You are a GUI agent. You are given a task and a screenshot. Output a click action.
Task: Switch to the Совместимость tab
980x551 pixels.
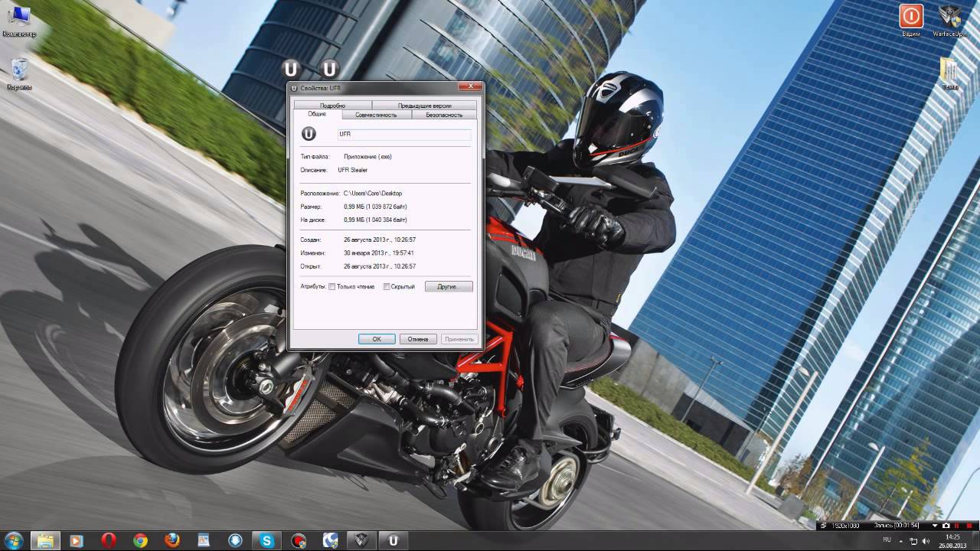(376, 115)
